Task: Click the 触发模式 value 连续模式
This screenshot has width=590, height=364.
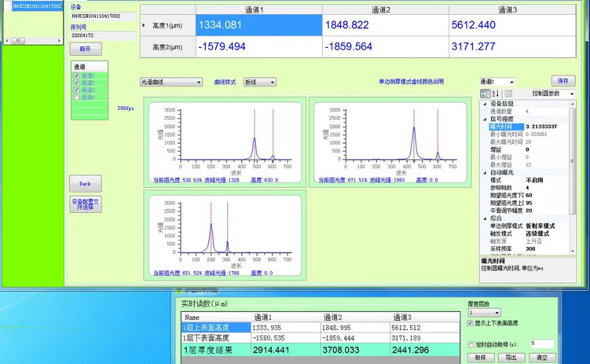Action: pyautogui.click(x=538, y=234)
